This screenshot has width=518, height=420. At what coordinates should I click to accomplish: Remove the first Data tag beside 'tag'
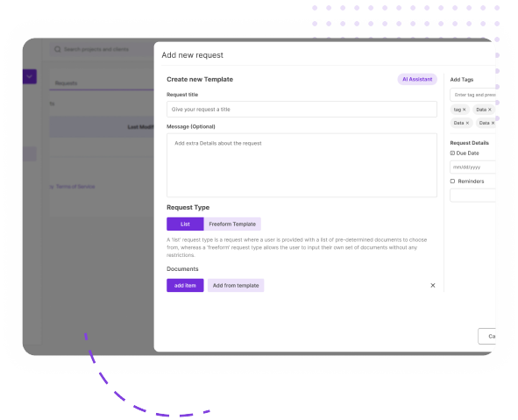(x=490, y=110)
